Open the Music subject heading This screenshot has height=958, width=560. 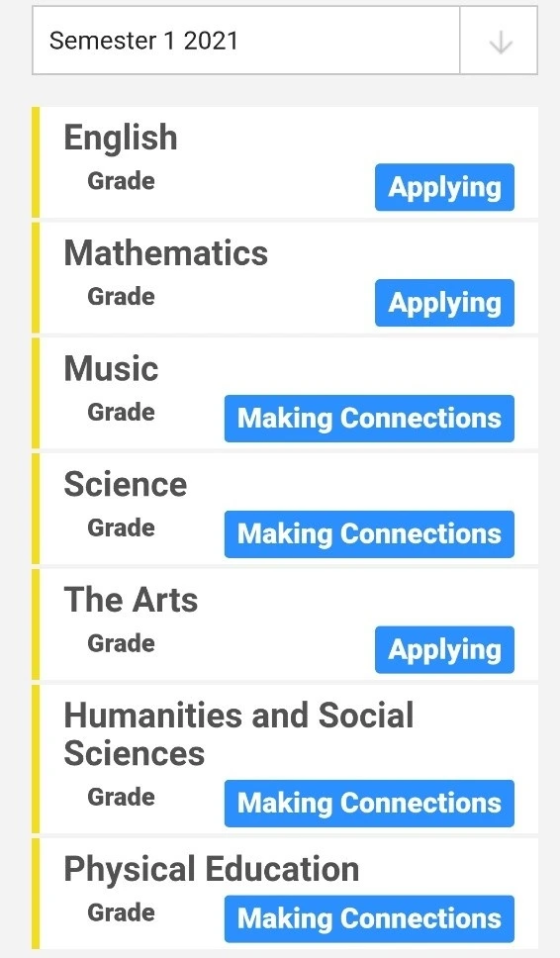tap(111, 368)
